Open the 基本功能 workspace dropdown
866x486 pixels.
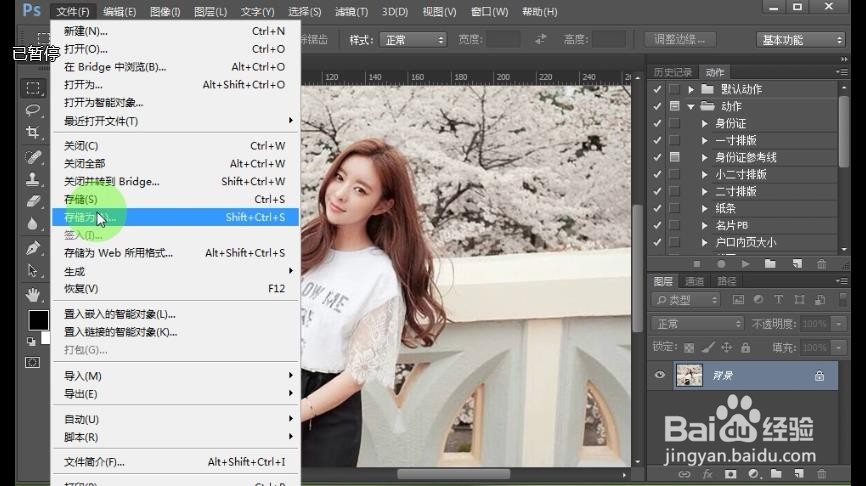coord(801,40)
